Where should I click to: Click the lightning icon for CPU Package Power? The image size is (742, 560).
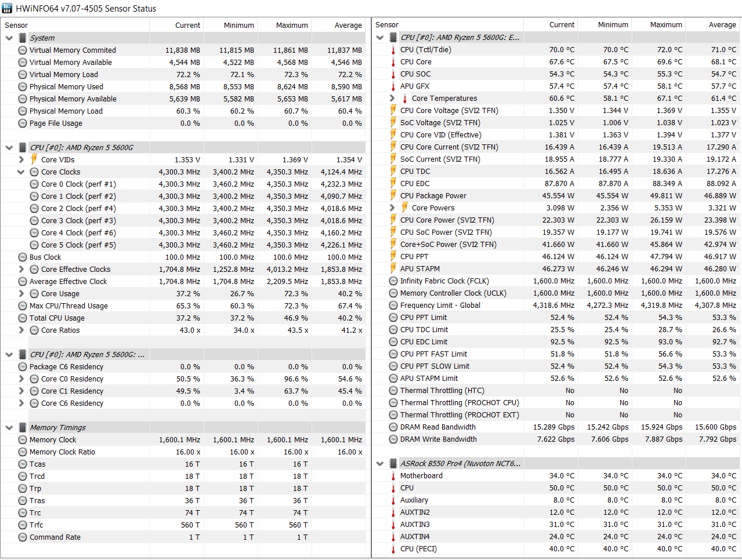[393, 195]
